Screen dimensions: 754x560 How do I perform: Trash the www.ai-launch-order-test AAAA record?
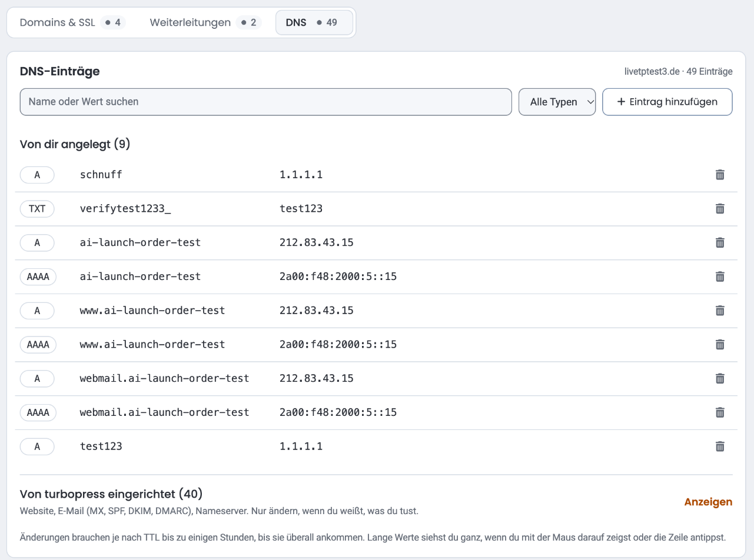click(x=719, y=345)
